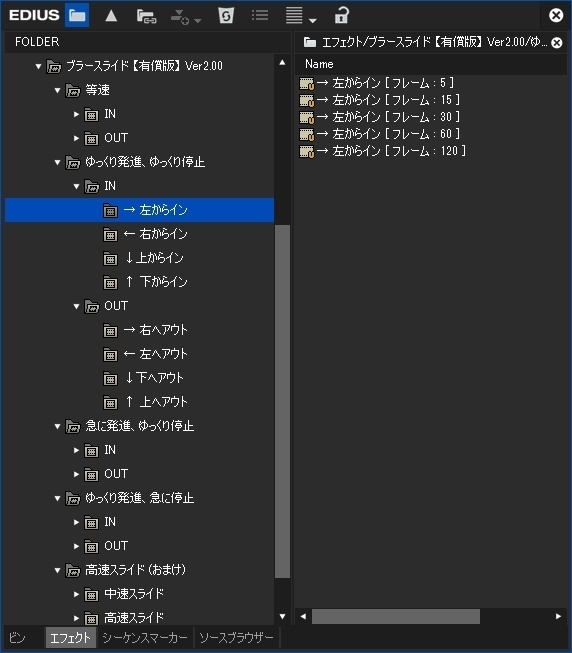
Task: Click the folder icon of ↑ 上へアウト
Action: tap(110, 403)
